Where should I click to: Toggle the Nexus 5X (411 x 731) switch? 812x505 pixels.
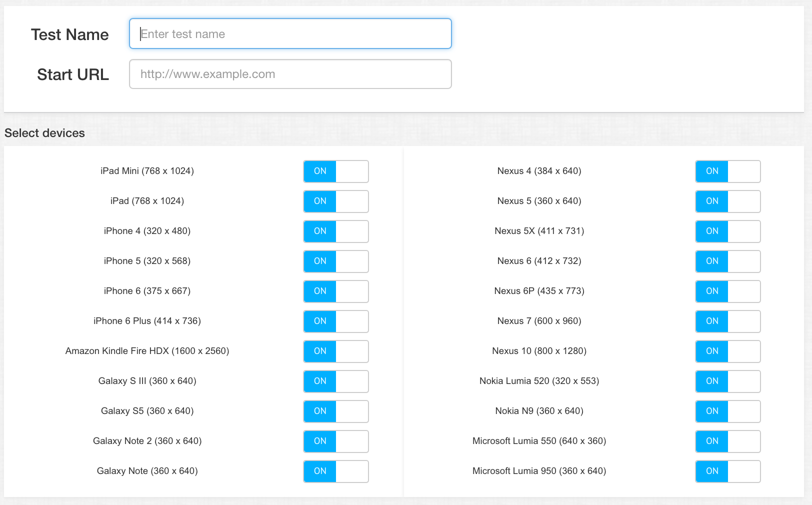(728, 231)
